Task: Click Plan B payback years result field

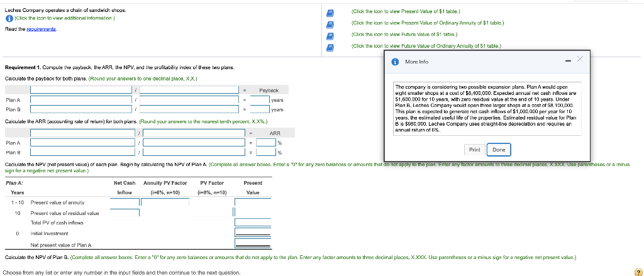Action: tap(260, 109)
